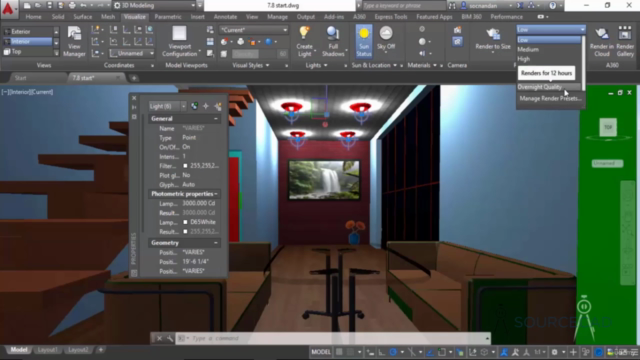
Task: Select High render preset
Action: coord(549,59)
